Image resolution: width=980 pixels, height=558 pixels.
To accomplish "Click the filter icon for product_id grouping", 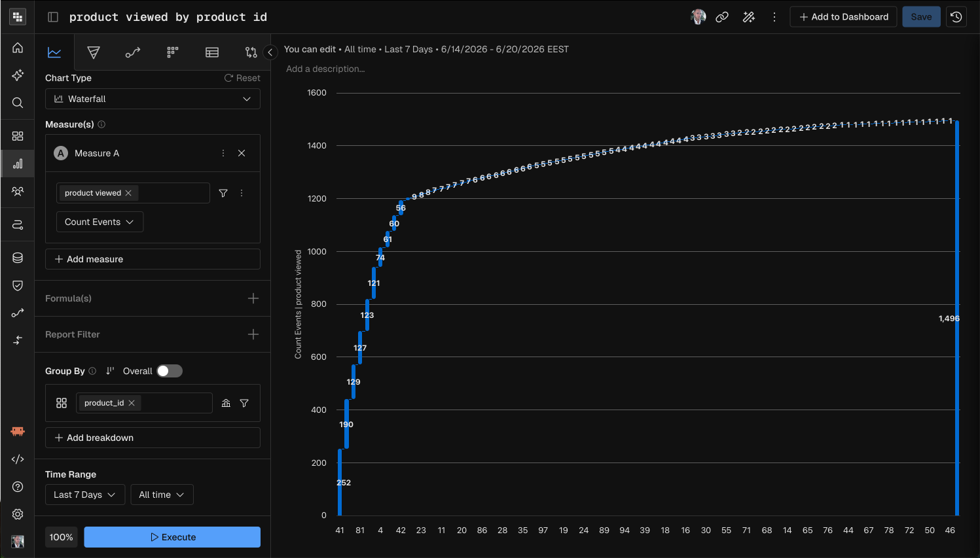I will point(244,403).
